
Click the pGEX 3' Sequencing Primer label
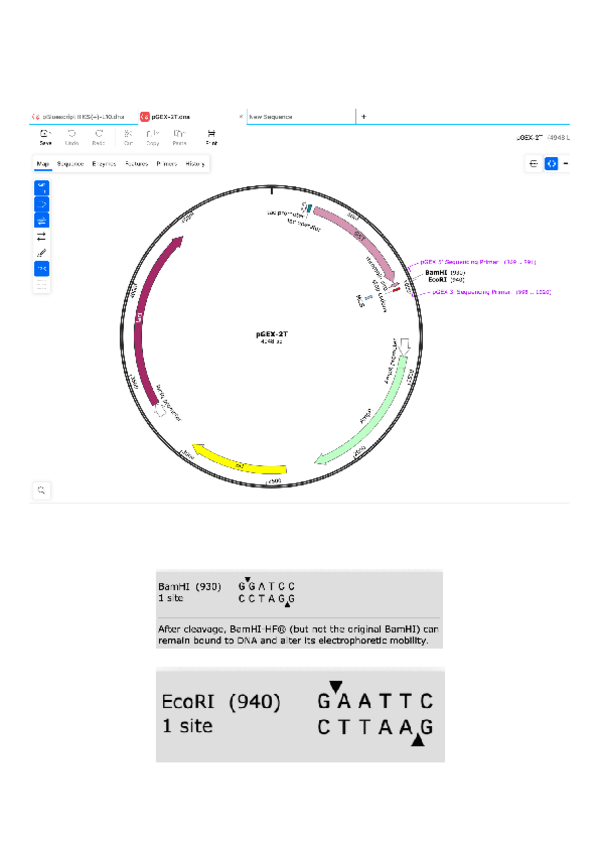491,292
